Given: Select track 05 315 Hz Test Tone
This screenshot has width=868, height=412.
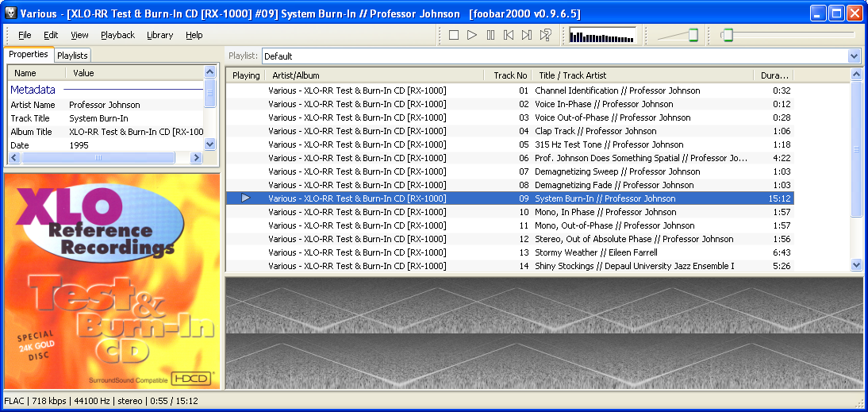Looking at the screenshot, I should click(x=510, y=144).
